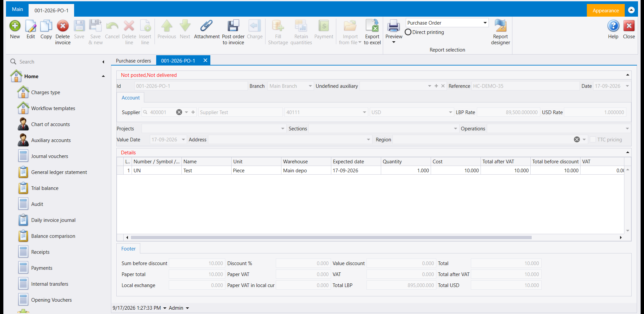Open the Admin user dropdown

click(x=187, y=308)
